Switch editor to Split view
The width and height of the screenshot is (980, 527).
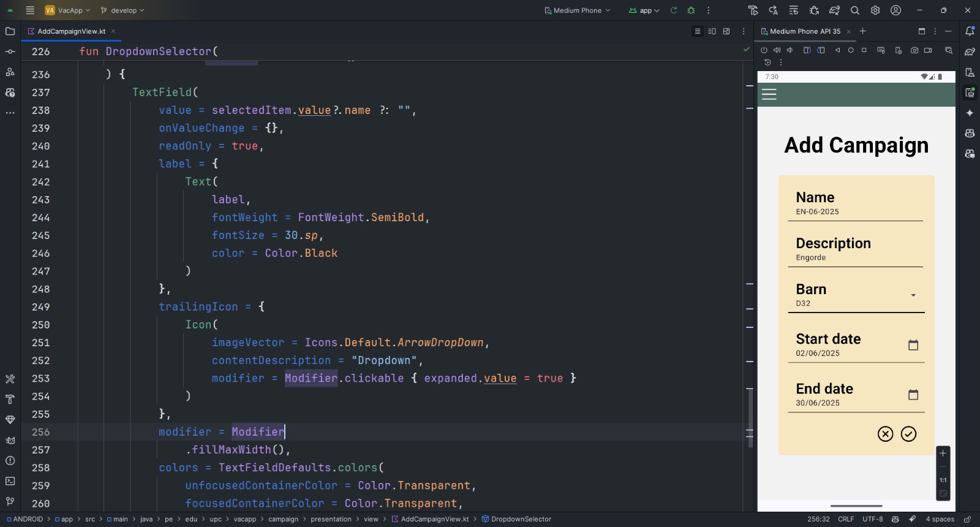tap(712, 31)
